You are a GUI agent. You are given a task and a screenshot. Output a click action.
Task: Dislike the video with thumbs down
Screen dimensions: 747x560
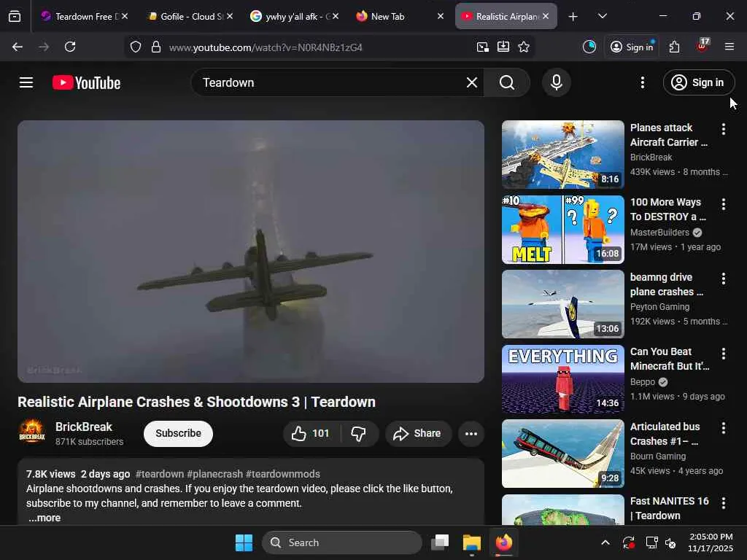[x=358, y=433]
